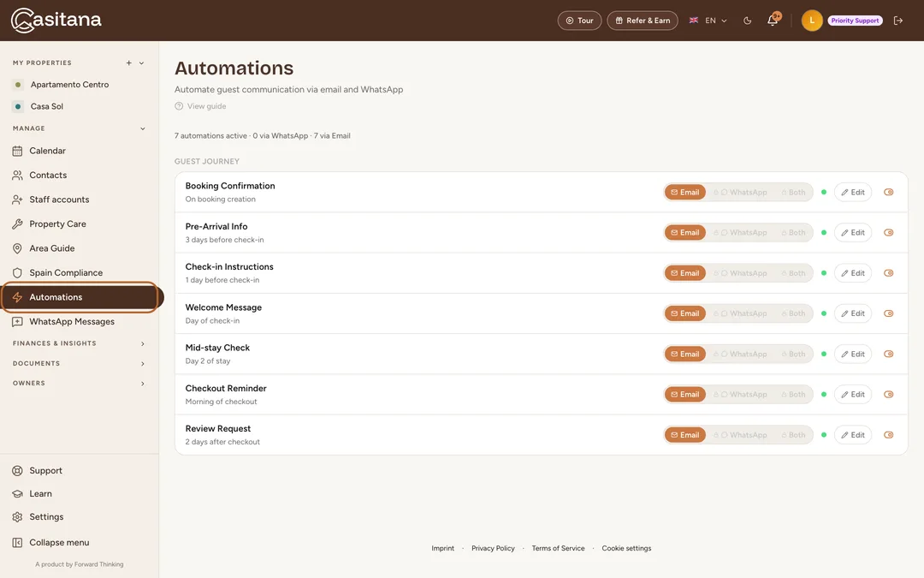
Task: Click the Spain Compliance shield icon
Action: point(17,272)
